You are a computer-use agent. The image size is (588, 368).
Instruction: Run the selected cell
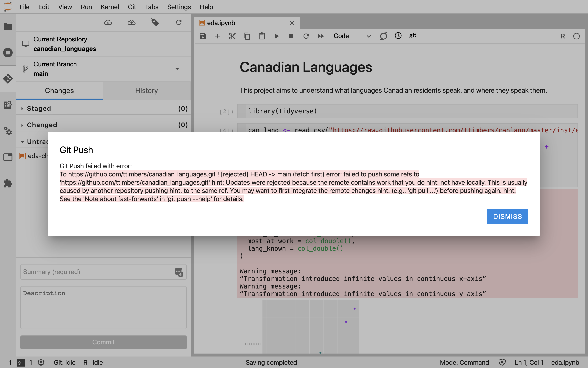[276, 36]
